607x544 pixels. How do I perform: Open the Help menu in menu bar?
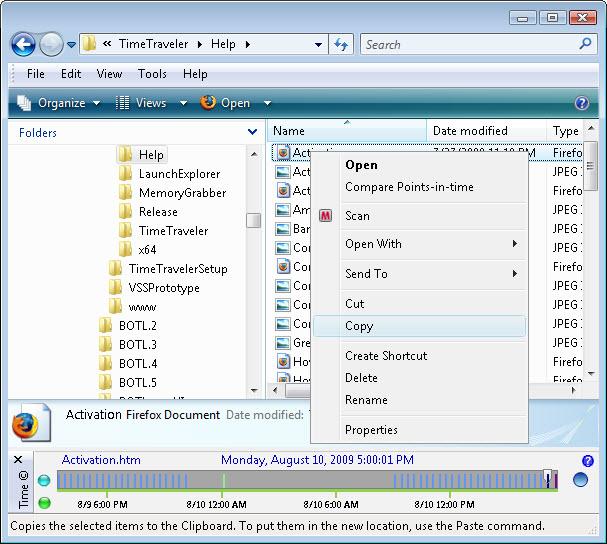[x=195, y=74]
